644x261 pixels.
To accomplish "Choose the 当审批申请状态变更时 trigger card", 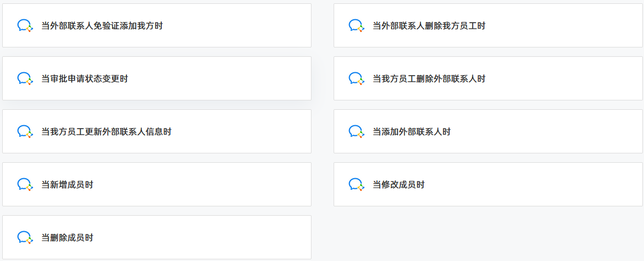I will pyautogui.click(x=157, y=78).
